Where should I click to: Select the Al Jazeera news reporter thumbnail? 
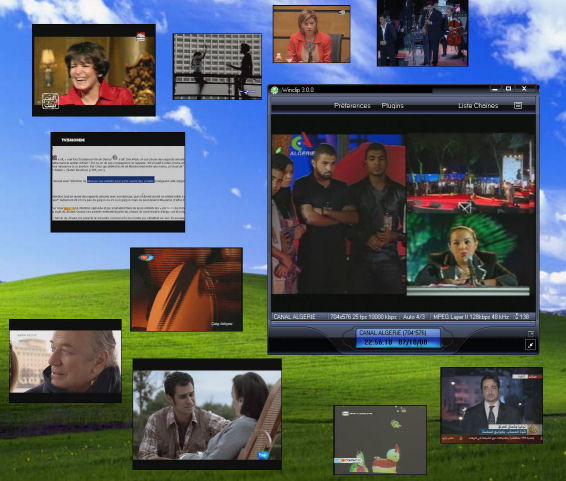click(x=491, y=405)
